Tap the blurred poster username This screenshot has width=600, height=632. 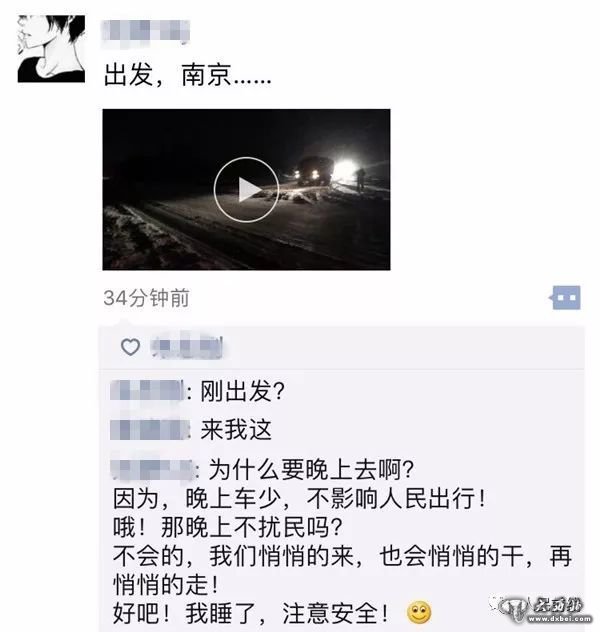coord(145,31)
